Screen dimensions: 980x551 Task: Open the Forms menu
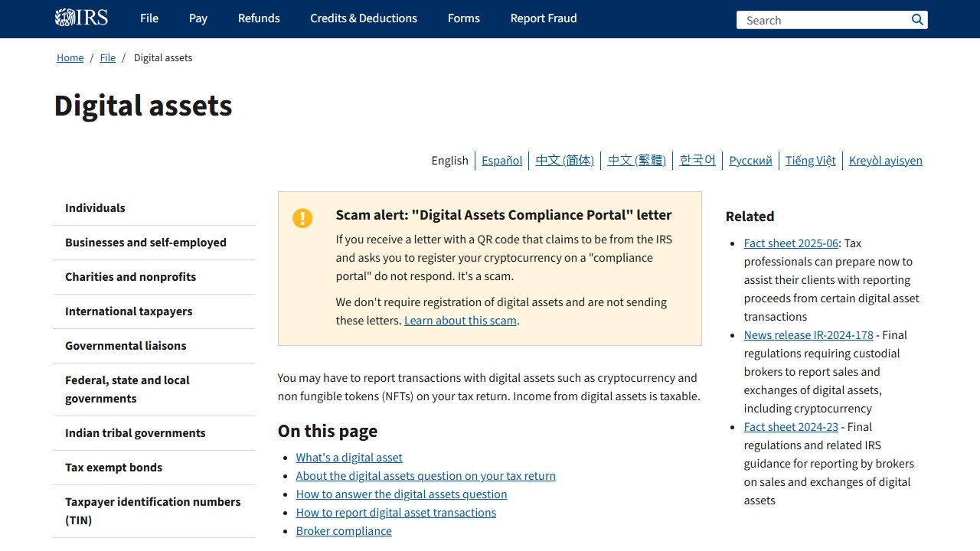[x=464, y=18]
